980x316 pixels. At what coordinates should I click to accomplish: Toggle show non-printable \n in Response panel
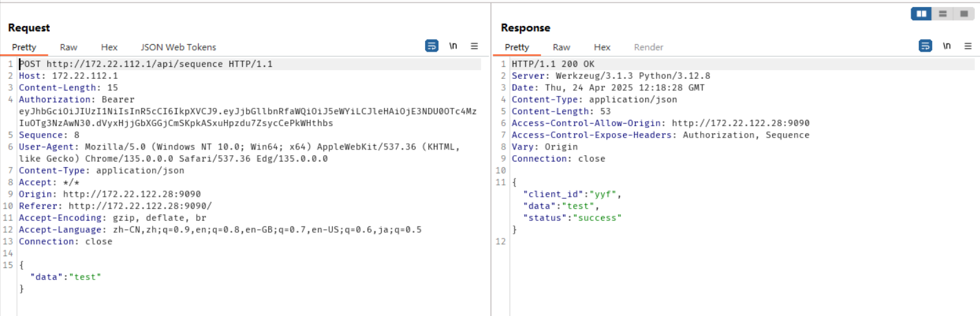coord(947,46)
